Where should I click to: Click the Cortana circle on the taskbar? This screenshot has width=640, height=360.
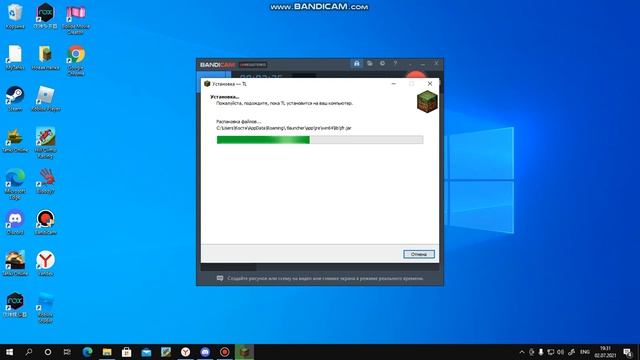[48, 352]
